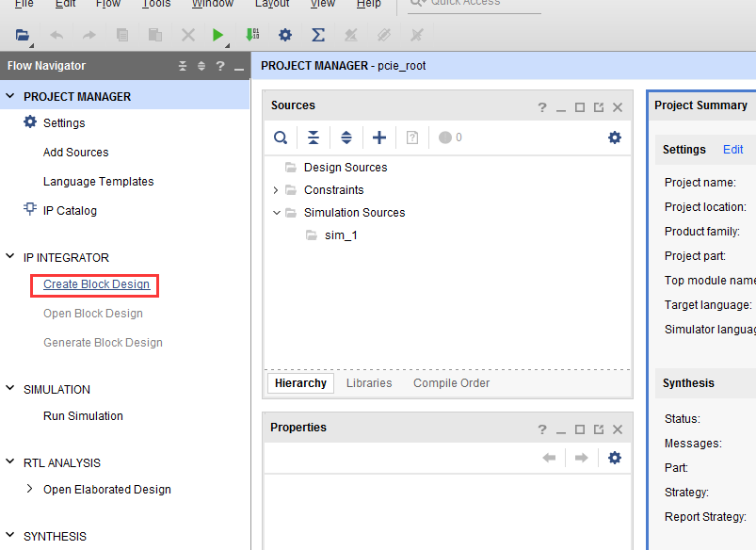The height and width of the screenshot is (550, 756).
Task: Click the Paste icon in toolbar
Action: (154, 35)
